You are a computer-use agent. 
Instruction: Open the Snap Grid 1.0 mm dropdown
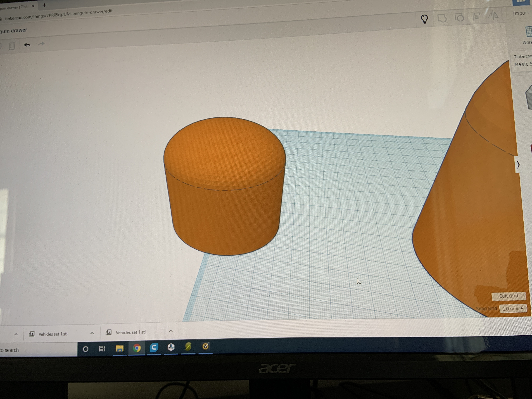point(513,309)
